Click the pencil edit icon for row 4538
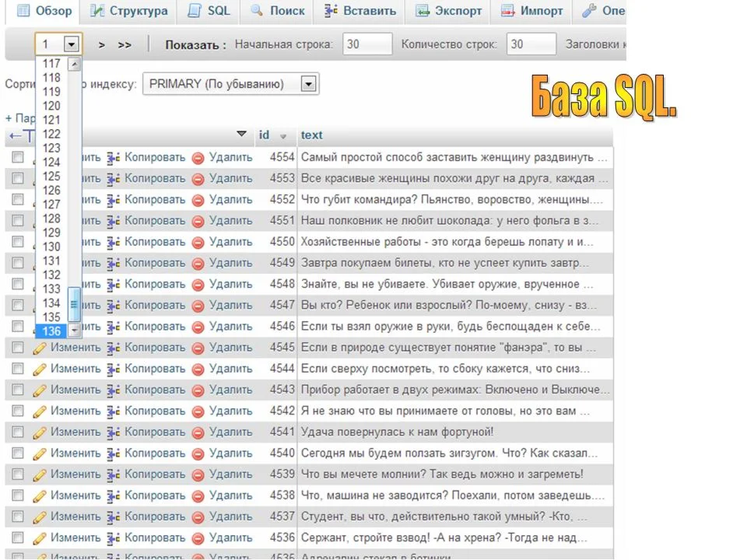Viewport: 747px width, 560px height. coord(40,495)
